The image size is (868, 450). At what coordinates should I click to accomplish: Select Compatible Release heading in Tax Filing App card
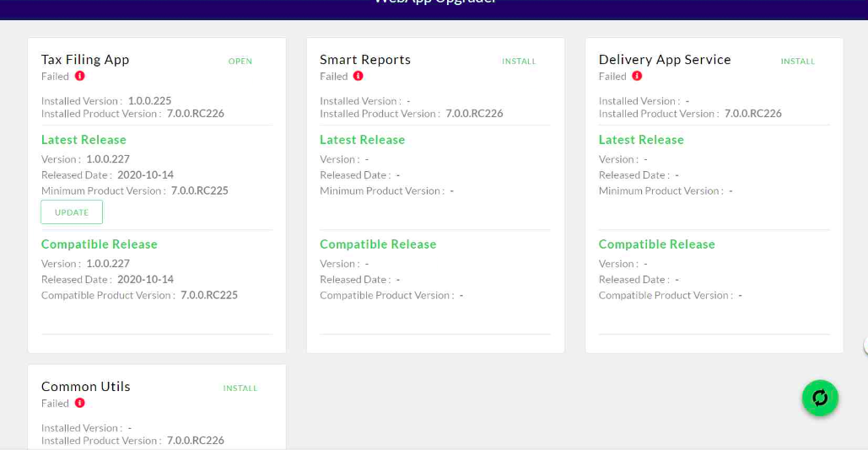100,244
